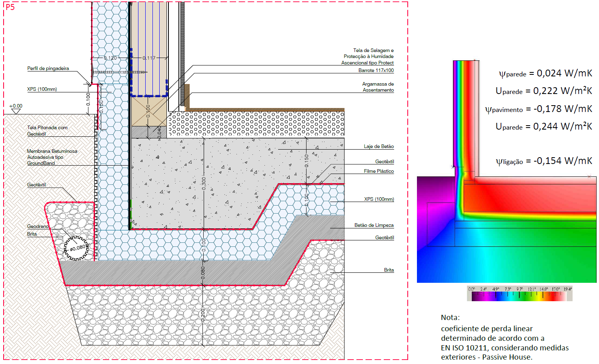Click the Geotêxtil label below "Betão de Limpeza"

click(385, 238)
